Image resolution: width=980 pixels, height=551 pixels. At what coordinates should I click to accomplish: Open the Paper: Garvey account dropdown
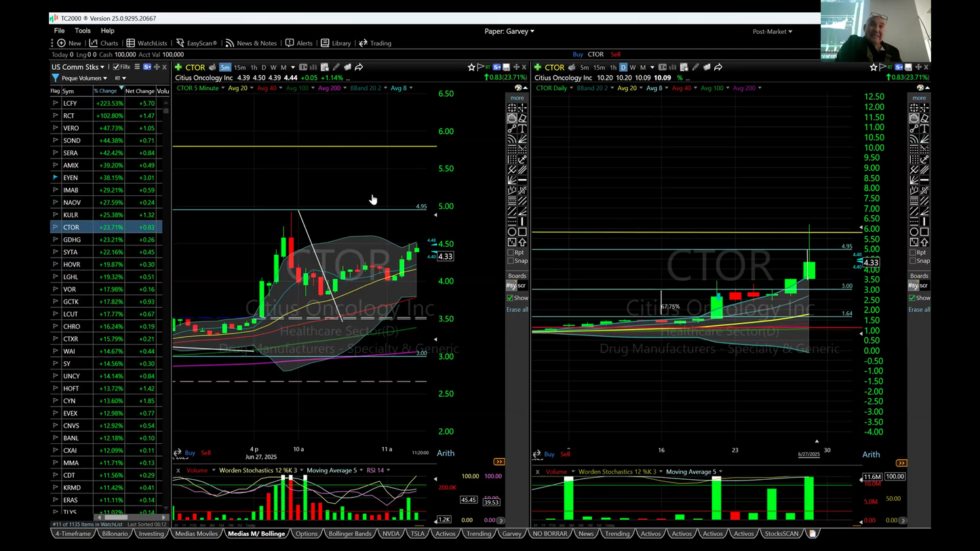pyautogui.click(x=509, y=31)
